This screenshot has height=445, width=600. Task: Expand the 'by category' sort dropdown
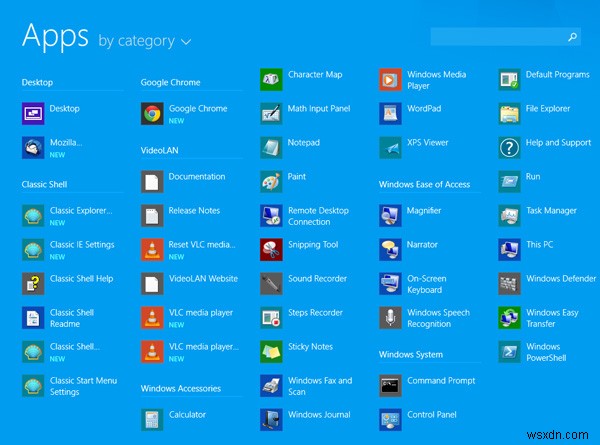tap(145, 41)
